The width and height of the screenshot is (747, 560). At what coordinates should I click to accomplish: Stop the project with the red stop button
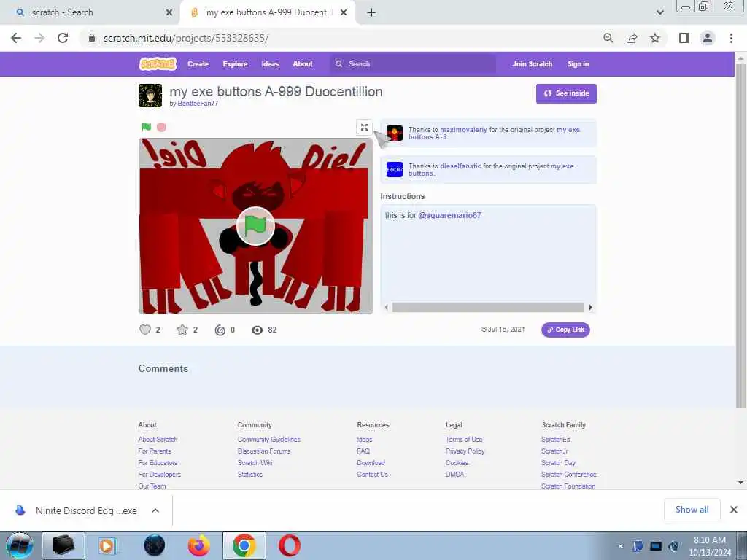pyautogui.click(x=161, y=127)
